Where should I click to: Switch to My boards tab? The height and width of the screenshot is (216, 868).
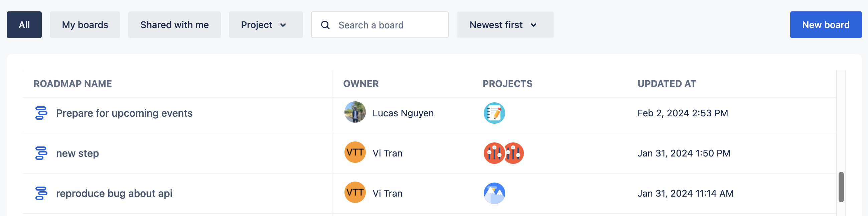click(85, 25)
